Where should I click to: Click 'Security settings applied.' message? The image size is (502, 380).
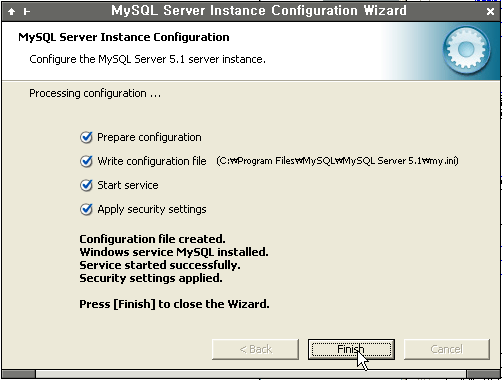(x=151, y=278)
